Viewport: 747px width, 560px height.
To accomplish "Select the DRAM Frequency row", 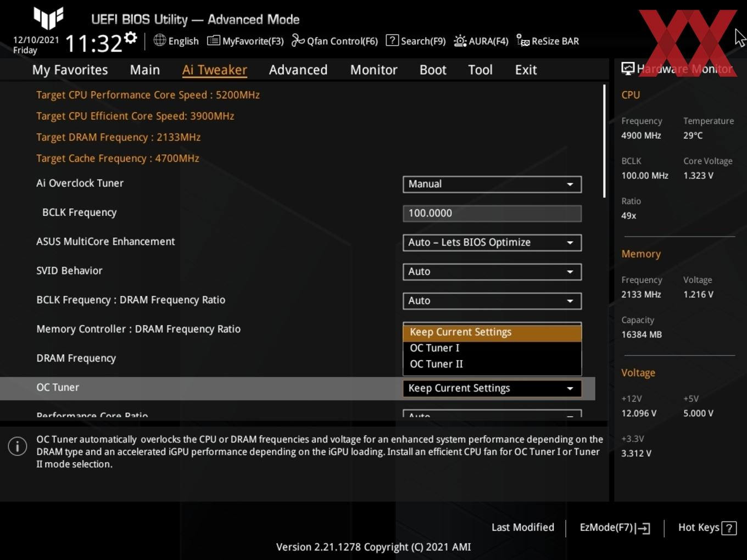I will (x=76, y=359).
